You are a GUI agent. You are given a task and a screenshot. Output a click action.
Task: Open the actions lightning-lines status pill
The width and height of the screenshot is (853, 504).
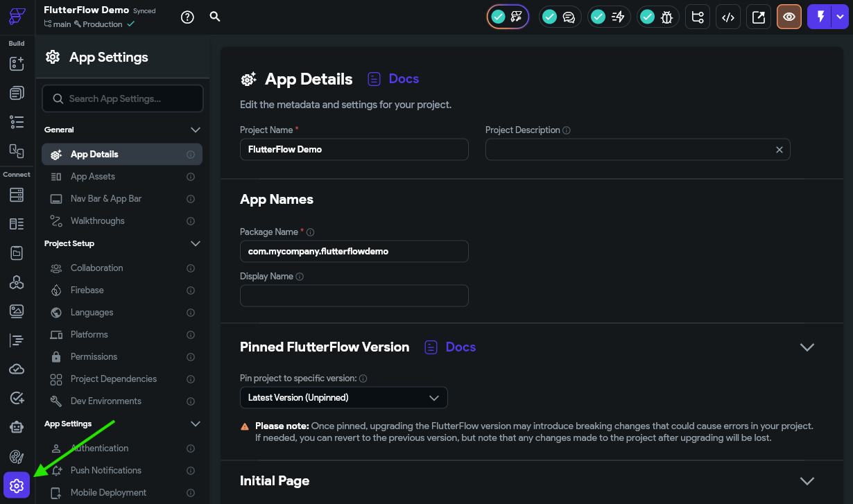609,17
